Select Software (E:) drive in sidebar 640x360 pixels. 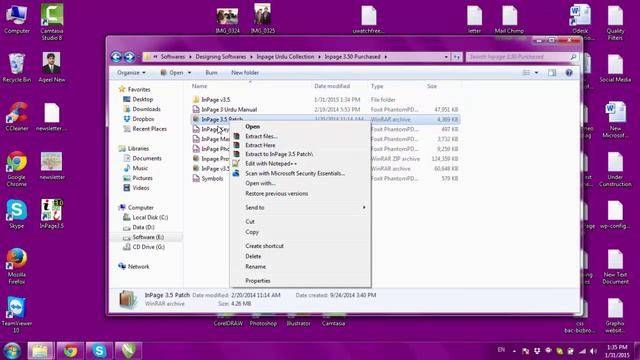(144, 237)
